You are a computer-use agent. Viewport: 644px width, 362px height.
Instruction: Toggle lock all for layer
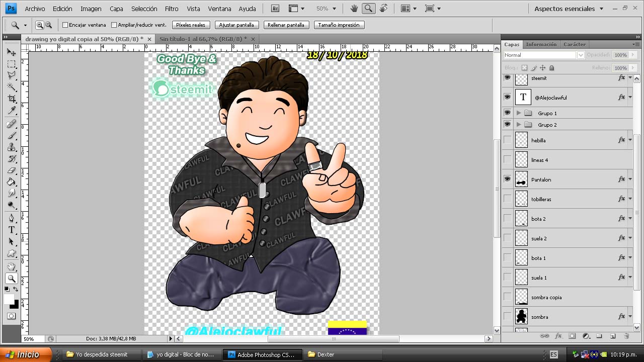pyautogui.click(x=551, y=68)
